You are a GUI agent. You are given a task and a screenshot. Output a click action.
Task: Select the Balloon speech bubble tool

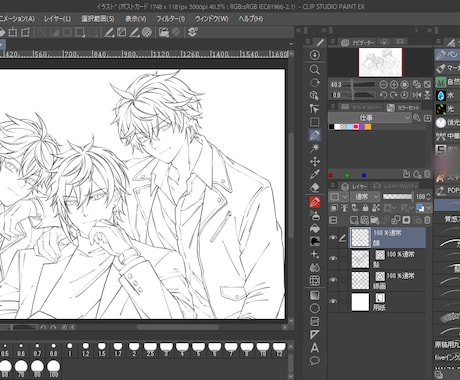[314, 361]
